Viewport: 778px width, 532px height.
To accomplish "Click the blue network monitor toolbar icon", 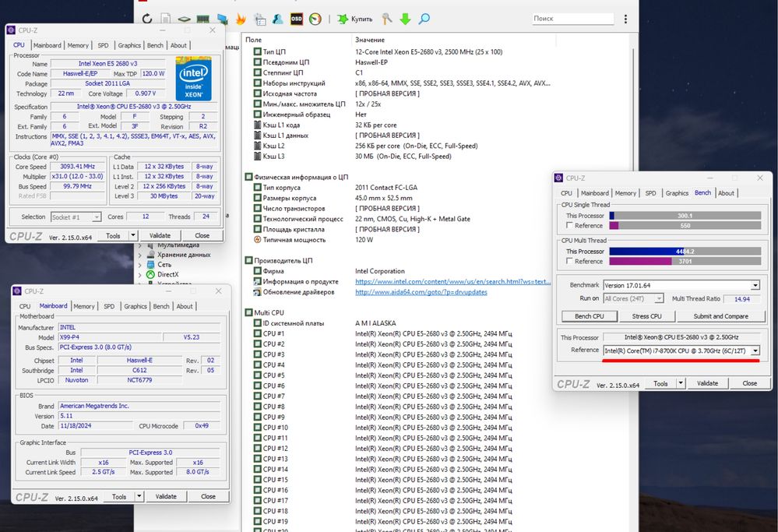I will (x=222, y=19).
